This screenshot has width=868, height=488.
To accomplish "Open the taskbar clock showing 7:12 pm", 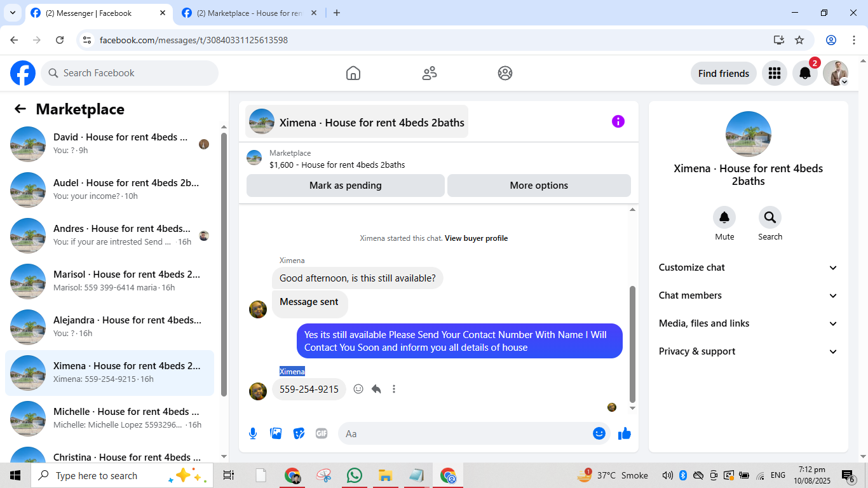I will (811, 475).
